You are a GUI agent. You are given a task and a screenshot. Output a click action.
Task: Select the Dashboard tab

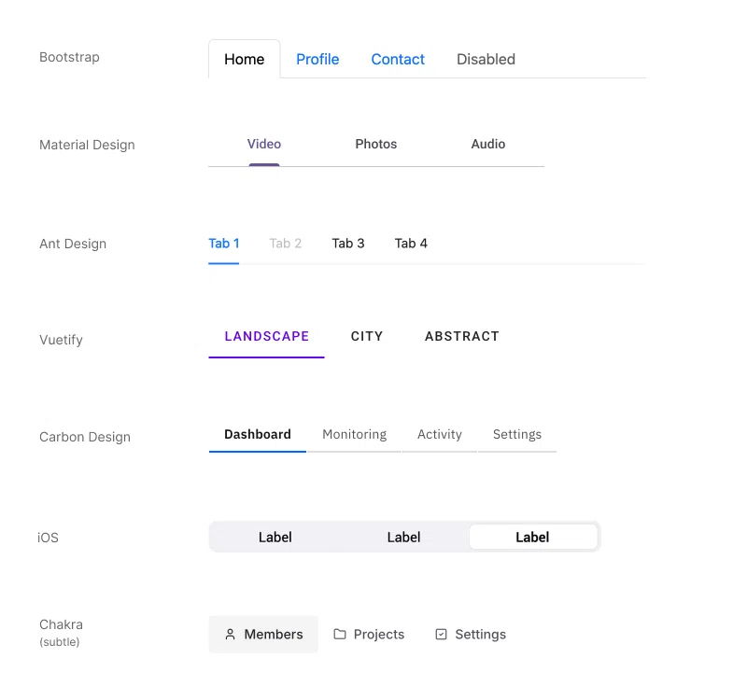click(258, 434)
